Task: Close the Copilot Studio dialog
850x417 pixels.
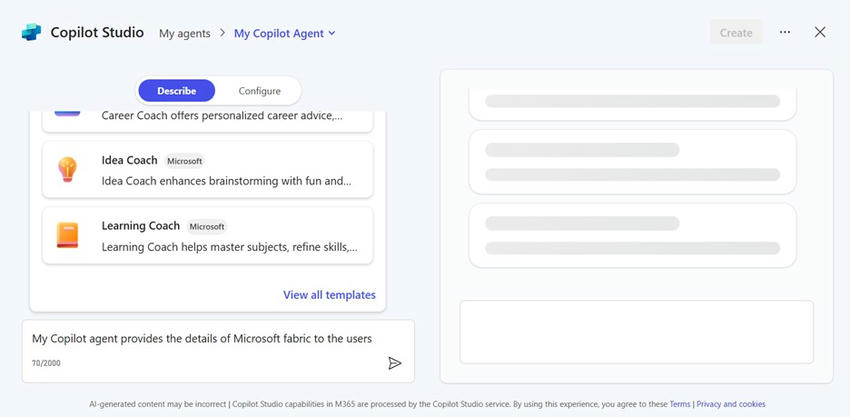Action: pos(820,32)
